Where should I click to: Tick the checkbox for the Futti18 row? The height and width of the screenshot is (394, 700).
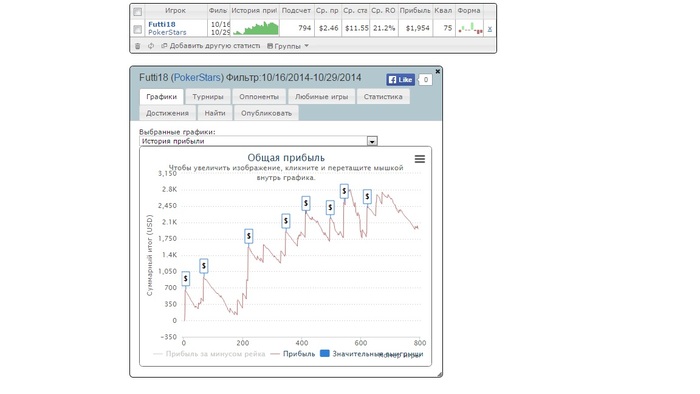(138, 29)
